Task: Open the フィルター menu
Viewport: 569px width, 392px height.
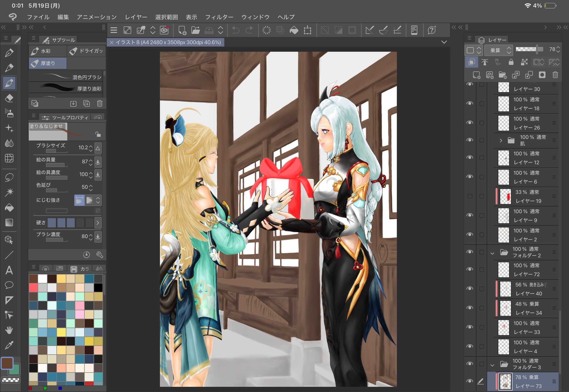Action: coord(219,17)
